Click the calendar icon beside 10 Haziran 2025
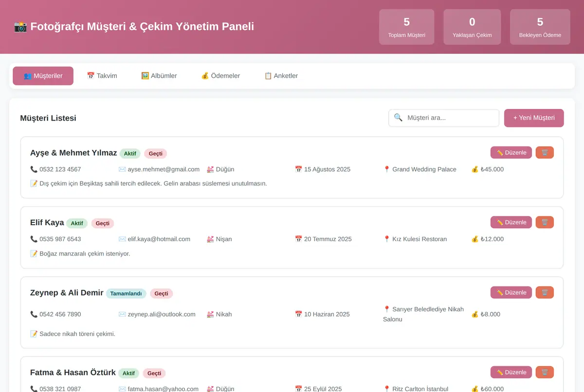This screenshot has height=392, width=584. click(x=298, y=314)
